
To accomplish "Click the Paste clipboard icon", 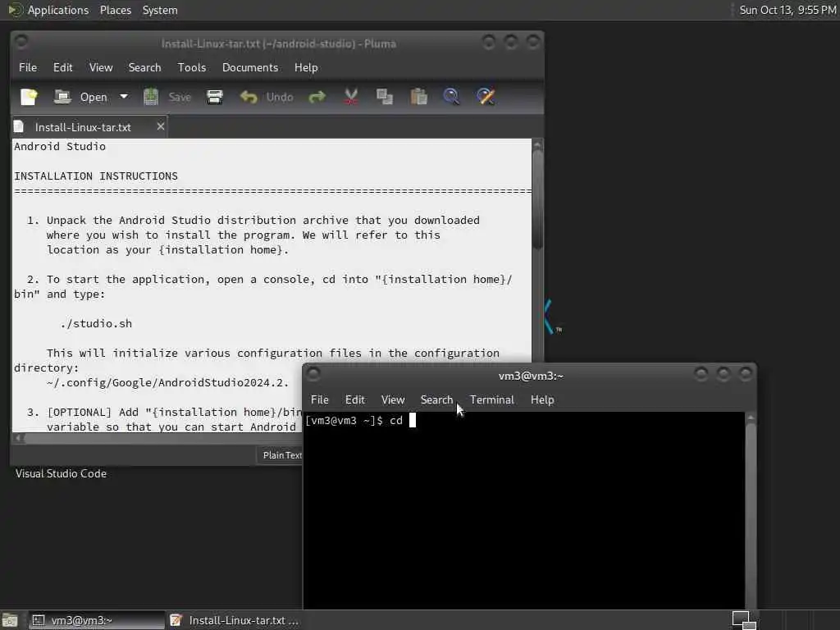I will [x=418, y=97].
